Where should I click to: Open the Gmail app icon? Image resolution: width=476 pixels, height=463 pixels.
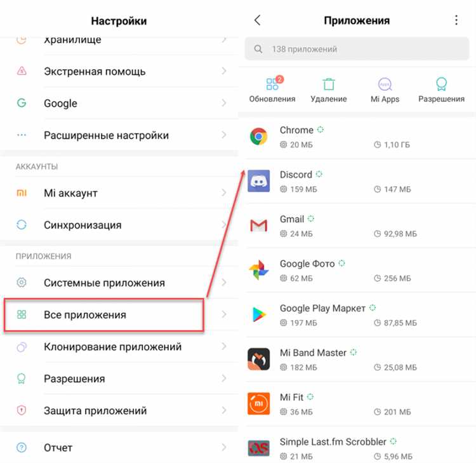click(x=259, y=225)
